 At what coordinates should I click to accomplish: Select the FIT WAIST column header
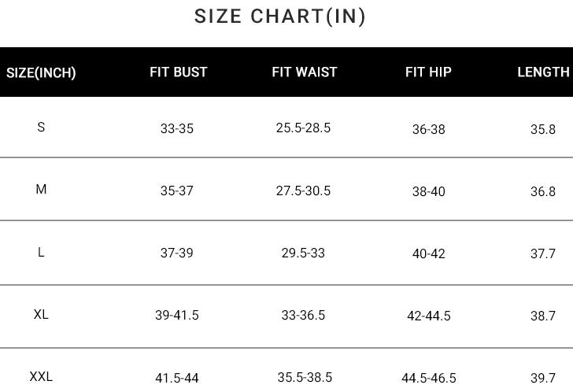(x=304, y=72)
